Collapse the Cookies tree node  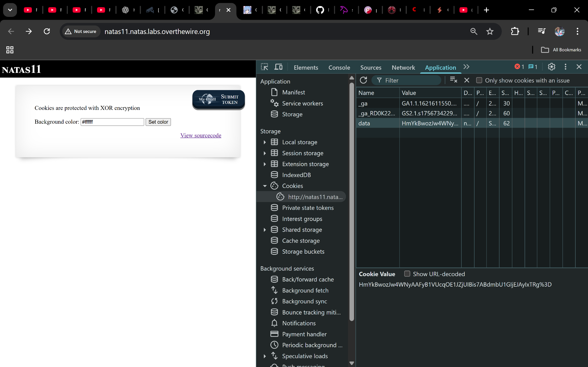(x=265, y=186)
